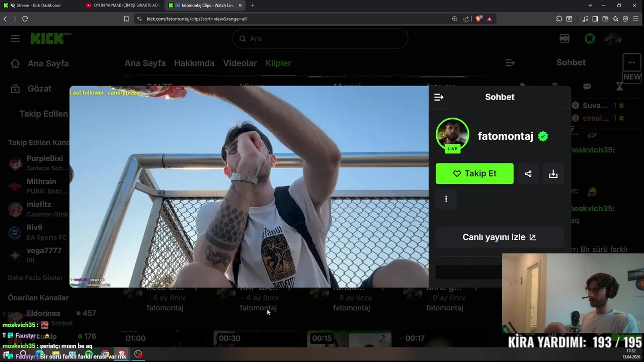Open Brave VPN shield icon
Screen dimensions: 644x362
(x=625, y=19)
